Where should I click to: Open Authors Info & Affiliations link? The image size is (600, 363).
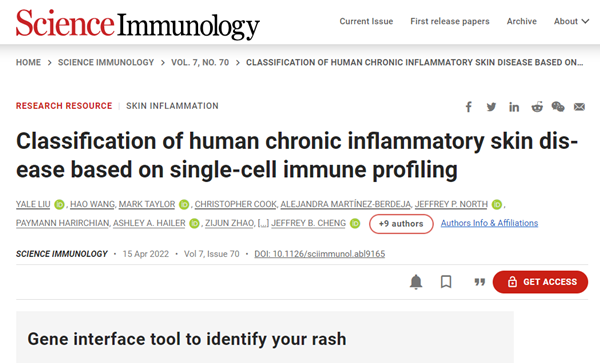click(489, 223)
